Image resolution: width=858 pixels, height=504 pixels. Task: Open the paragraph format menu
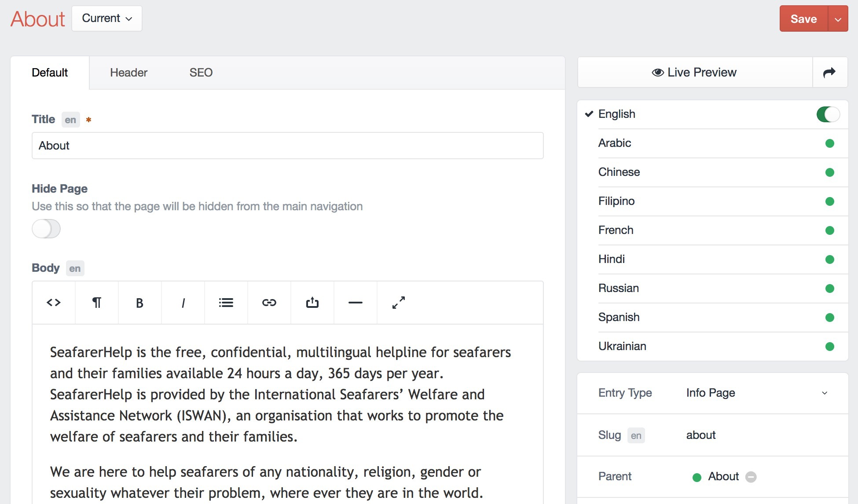[x=97, y=303]
